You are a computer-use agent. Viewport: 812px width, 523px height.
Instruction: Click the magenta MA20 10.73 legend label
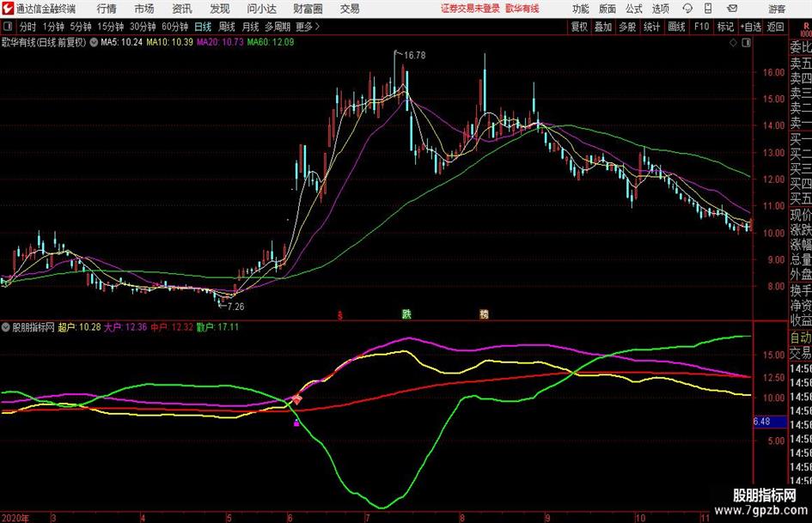click(x=220, y=42)
